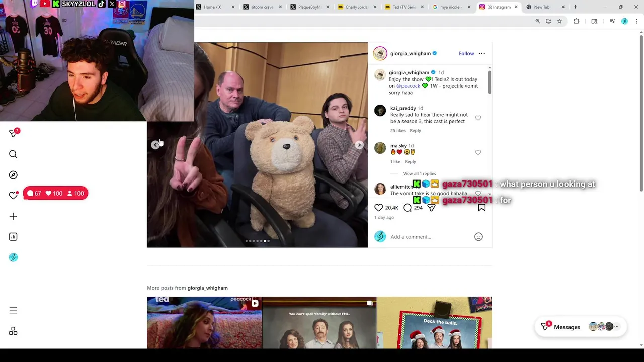644x362 pixels.
Task: Click the browser zoom magnifier icon
Action: coord(538,21)
